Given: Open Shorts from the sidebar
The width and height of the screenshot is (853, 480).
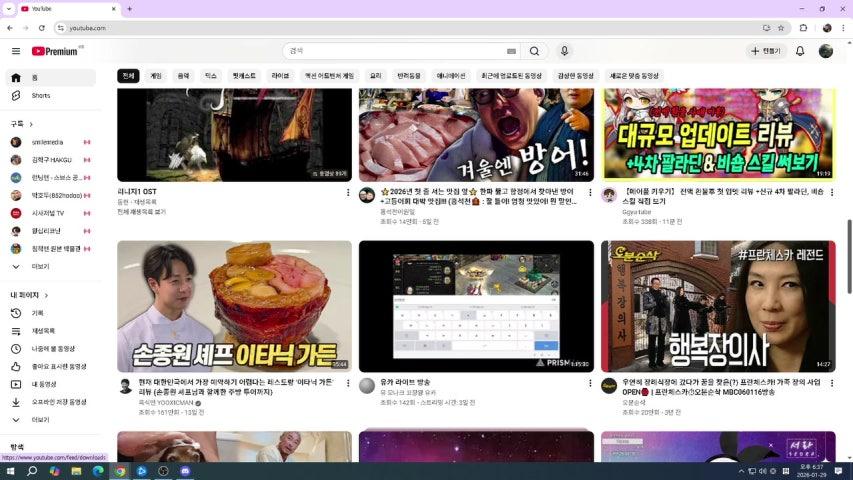Looking at the screenshot, I should pyautogui.click(x=51, y=95).
